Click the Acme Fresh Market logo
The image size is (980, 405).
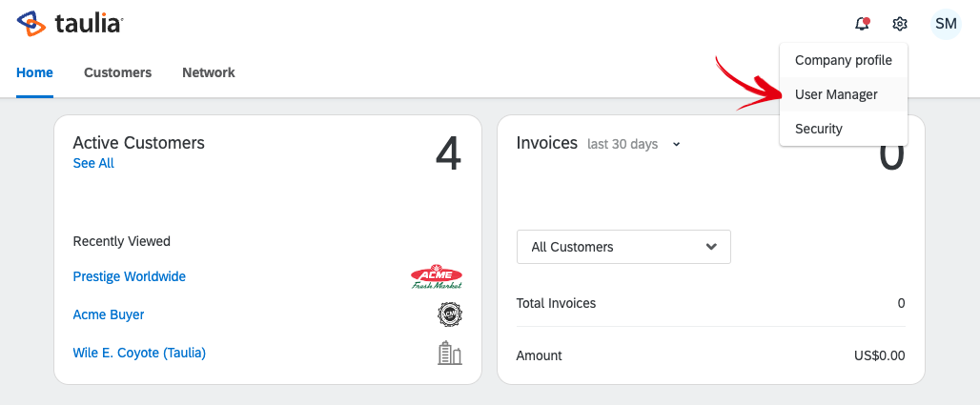437,277
